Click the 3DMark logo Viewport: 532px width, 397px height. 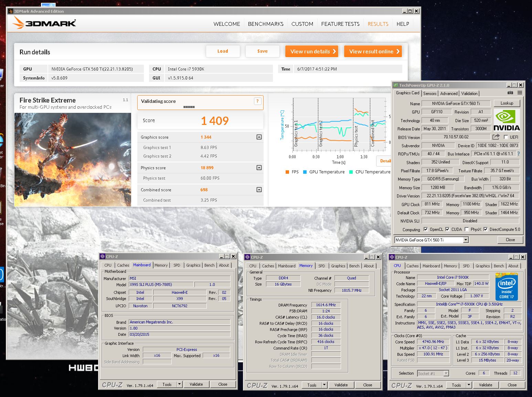pos(44,23)
